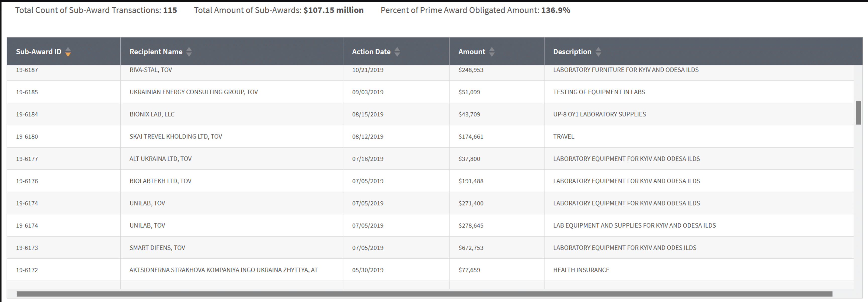Click the Recipient Name sort arrows

pos(189,52)
